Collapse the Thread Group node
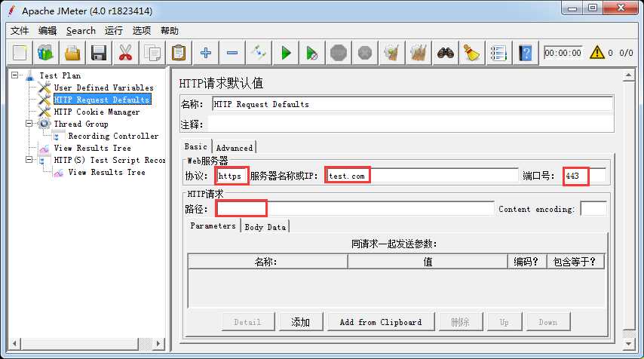The width and height of the screenshot is (644, 359). click(x=29, y=123)
